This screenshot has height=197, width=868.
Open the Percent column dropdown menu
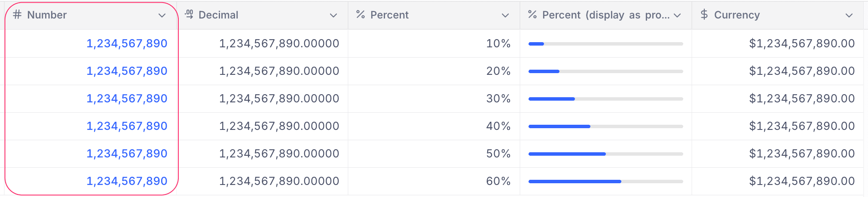pos(505,15)
